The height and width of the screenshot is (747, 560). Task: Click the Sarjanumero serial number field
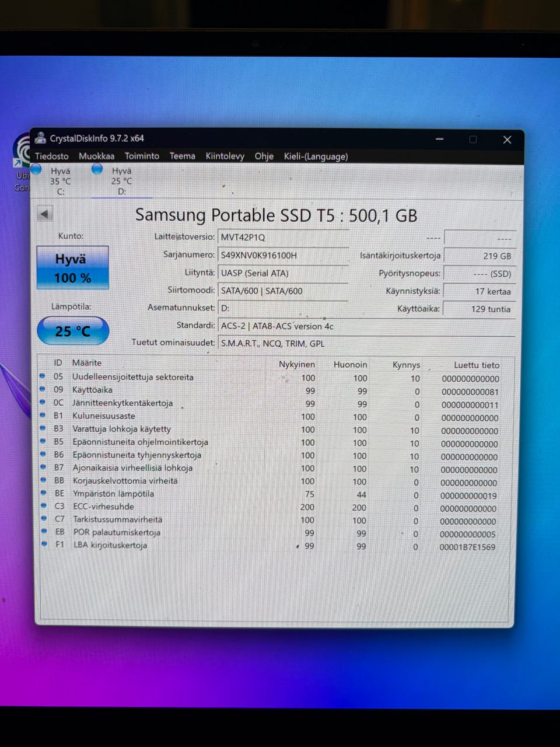(283, 256)
